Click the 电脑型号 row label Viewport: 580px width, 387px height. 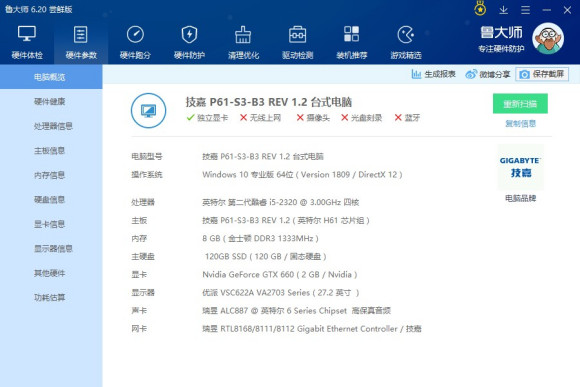(147, 157)
